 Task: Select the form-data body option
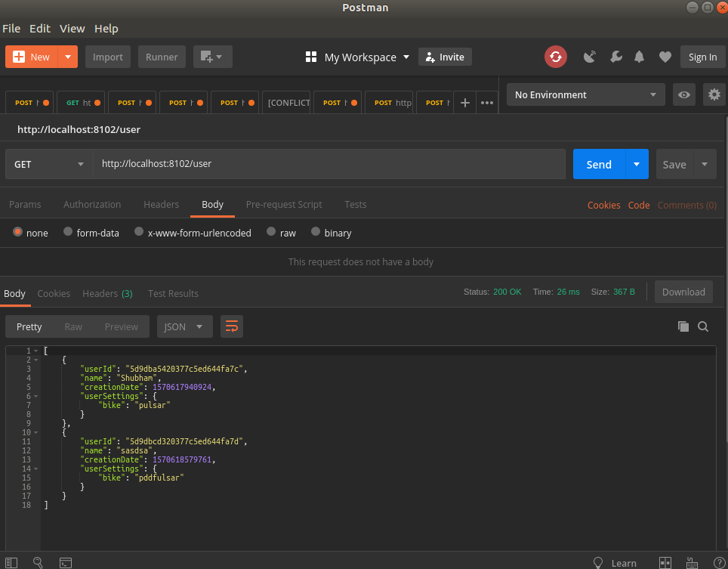tap(68, 233)
